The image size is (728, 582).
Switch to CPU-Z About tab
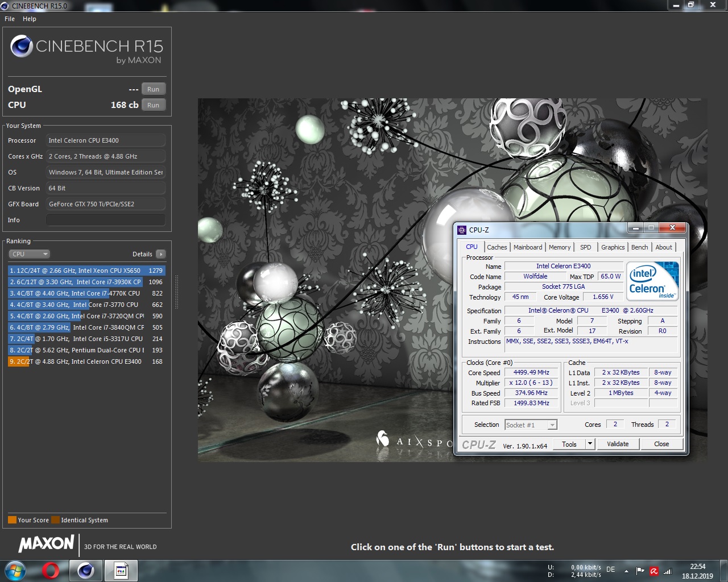664,247
